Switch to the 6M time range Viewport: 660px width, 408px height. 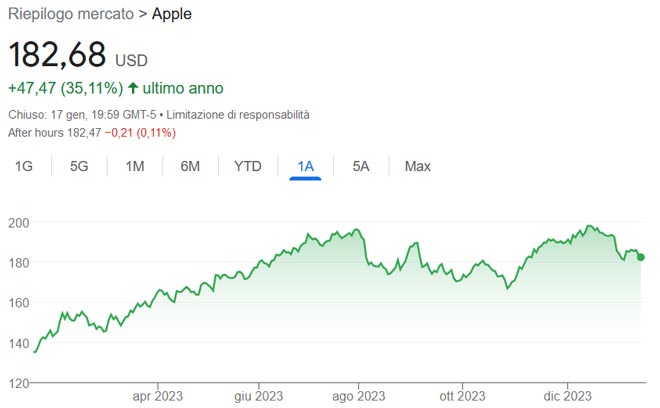[x=190, y=166]
